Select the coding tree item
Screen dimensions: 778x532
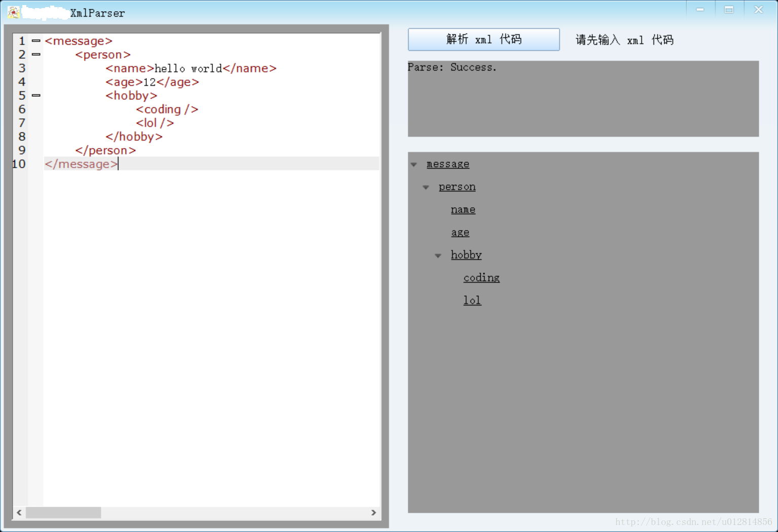[x=481, y=278]
